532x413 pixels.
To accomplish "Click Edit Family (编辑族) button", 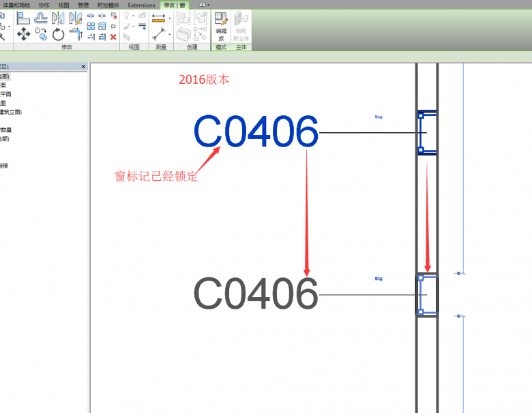I will (x=221, y=26).
